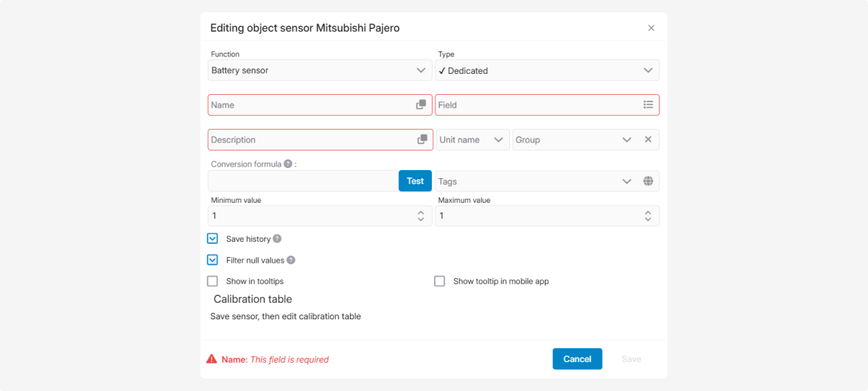Click the Filter null values help icon
This screenshot has width=868, height=391.
(291, 260)
